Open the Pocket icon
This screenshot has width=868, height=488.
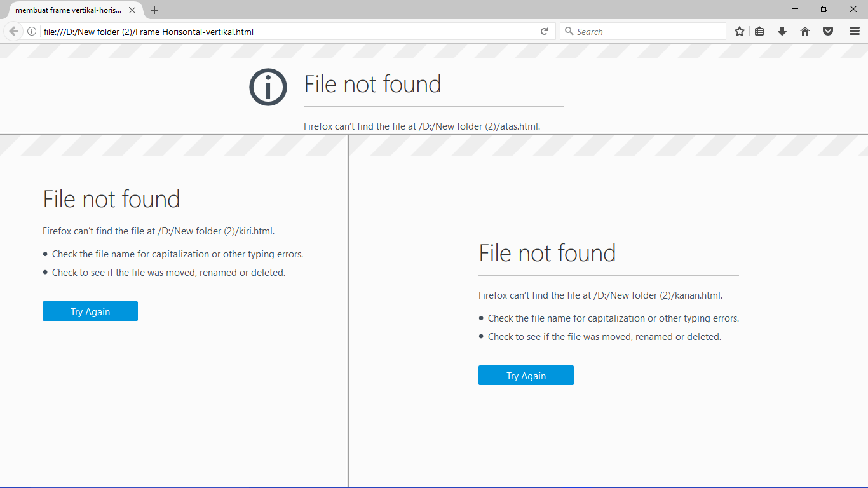click(828, 31)
